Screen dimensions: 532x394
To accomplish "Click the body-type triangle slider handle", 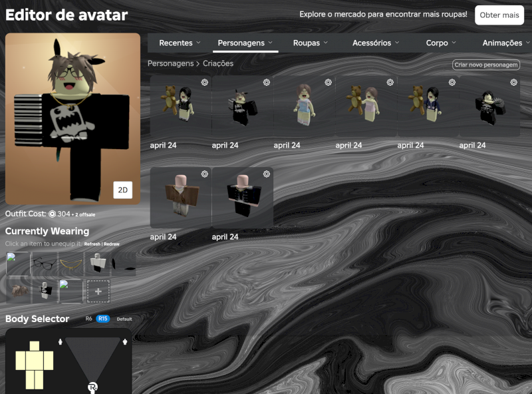I will click(92, 387).
